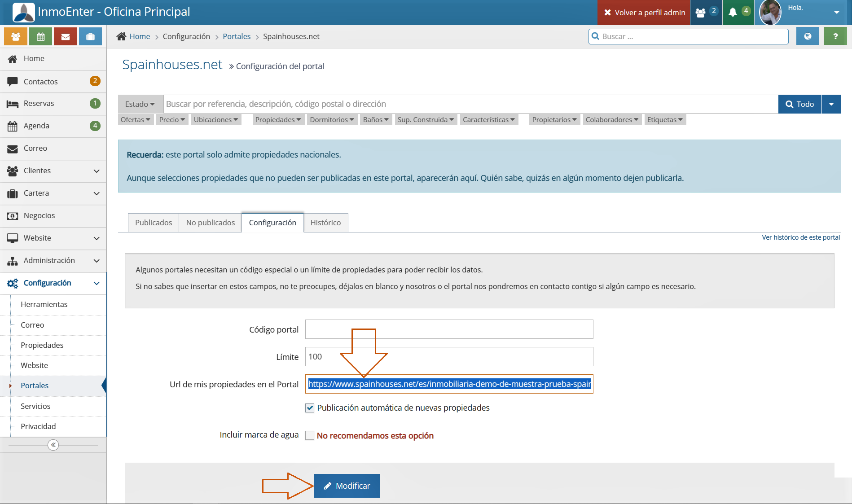
Task: Open the Ubicaciones filter dropdown
Action: [216, 120]
